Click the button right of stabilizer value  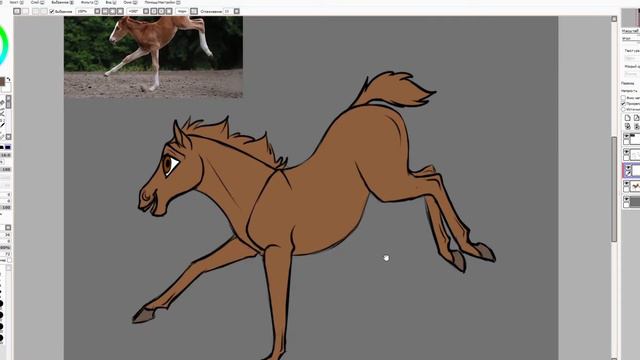tap(237, 11)
